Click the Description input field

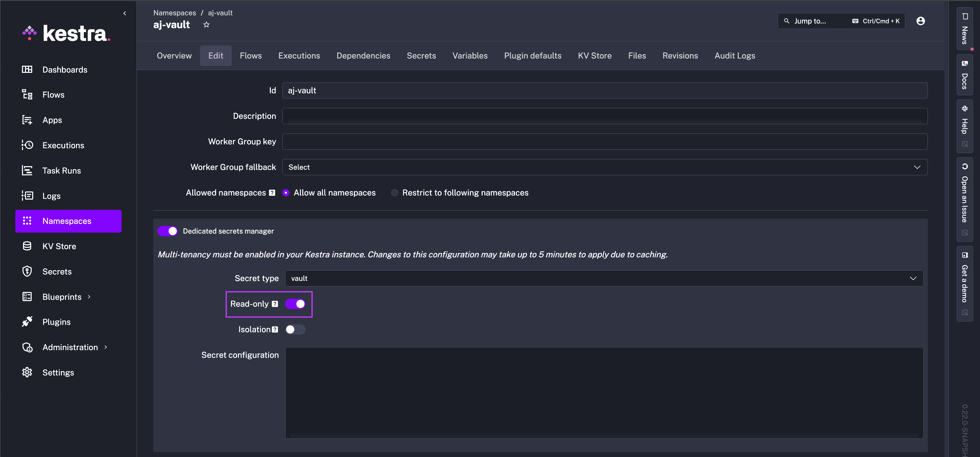(604, 116)
